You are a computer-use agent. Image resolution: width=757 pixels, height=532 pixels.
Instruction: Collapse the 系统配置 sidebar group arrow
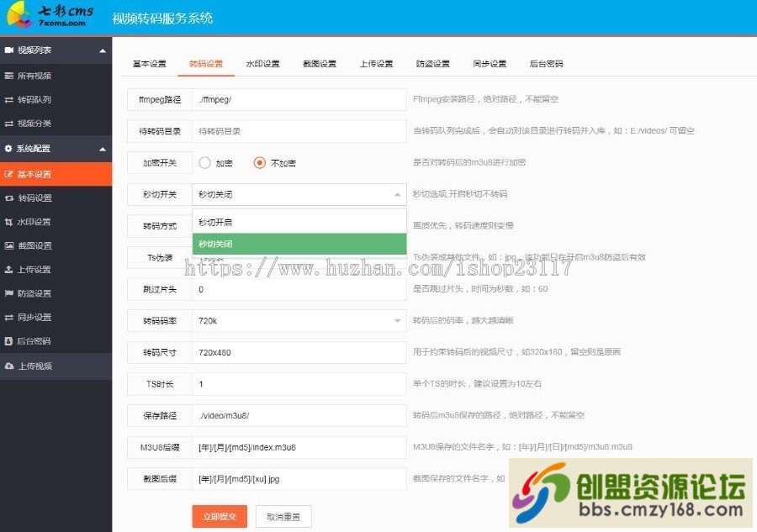(103, 149)
